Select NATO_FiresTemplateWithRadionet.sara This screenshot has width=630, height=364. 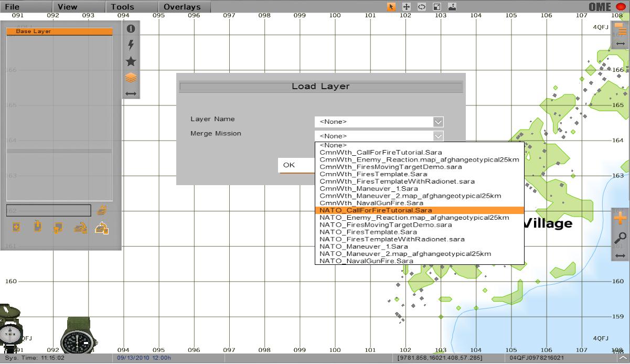420,239
